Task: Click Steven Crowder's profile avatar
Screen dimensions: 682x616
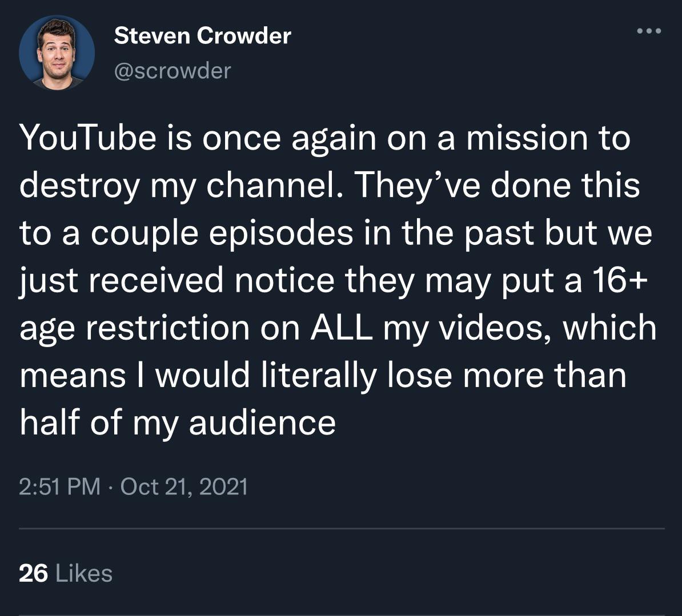Action: point(57,53)
